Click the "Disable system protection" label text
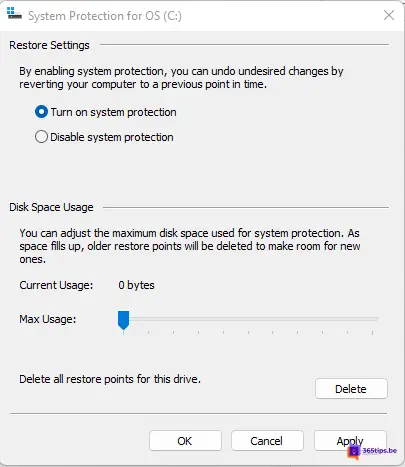The image size is (405, 467). tap(112, 137)
